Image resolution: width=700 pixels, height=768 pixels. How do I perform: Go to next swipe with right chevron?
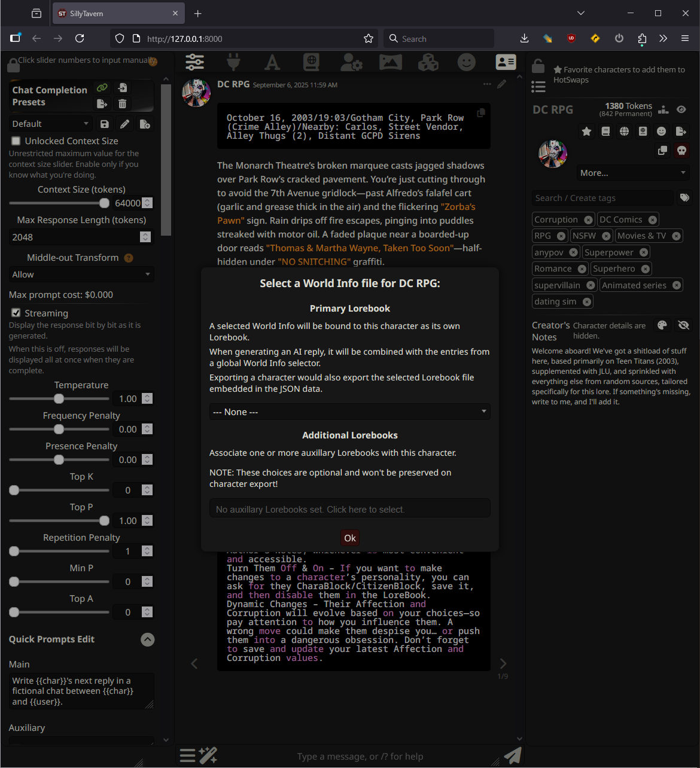[x=503, y=663]
